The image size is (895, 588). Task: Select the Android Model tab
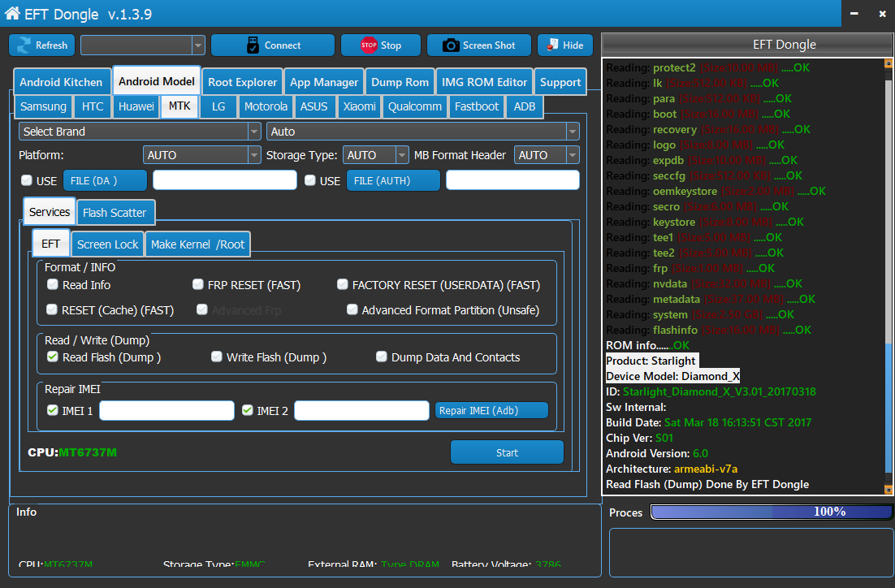click(157, 81)
